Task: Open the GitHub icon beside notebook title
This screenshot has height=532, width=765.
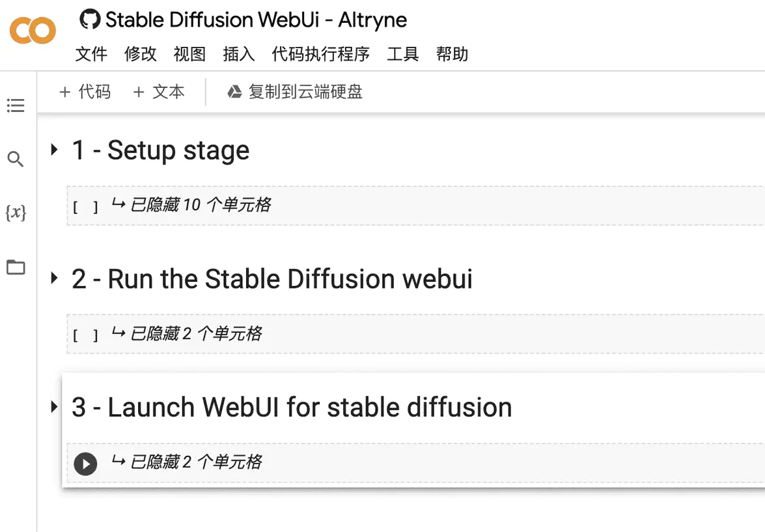Action: click(90, 20)
